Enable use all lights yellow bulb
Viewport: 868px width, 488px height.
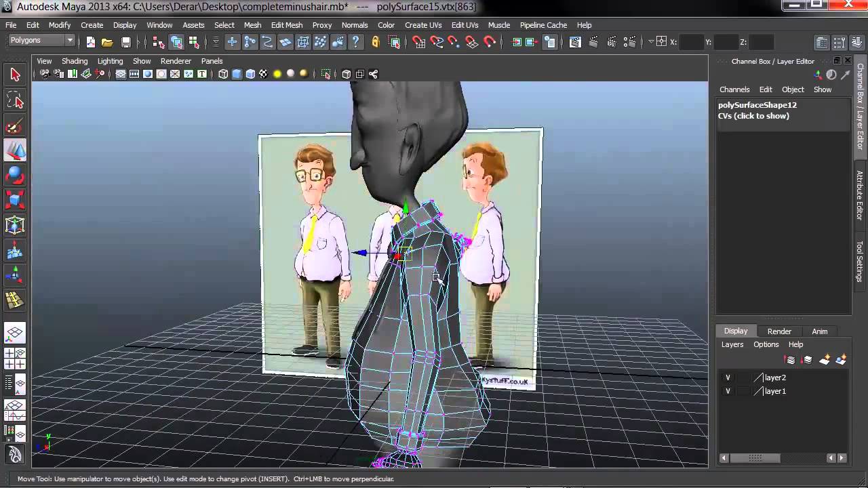[x=277, y=74]
